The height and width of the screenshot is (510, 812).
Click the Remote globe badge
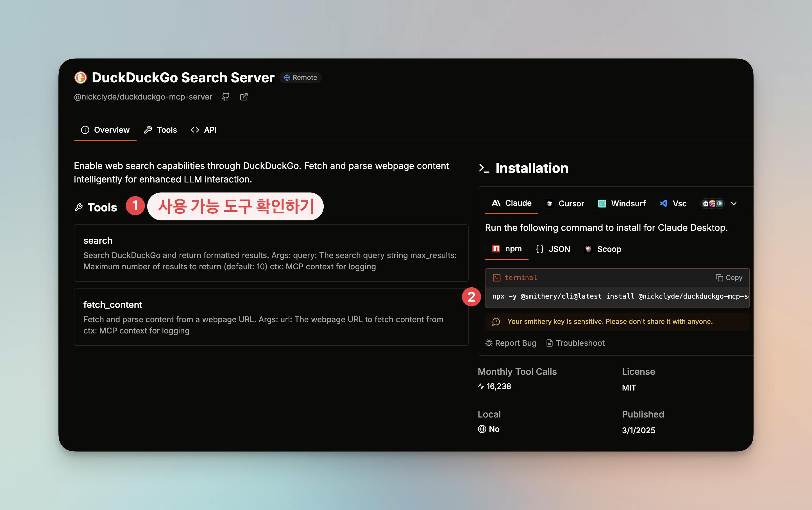300,78
